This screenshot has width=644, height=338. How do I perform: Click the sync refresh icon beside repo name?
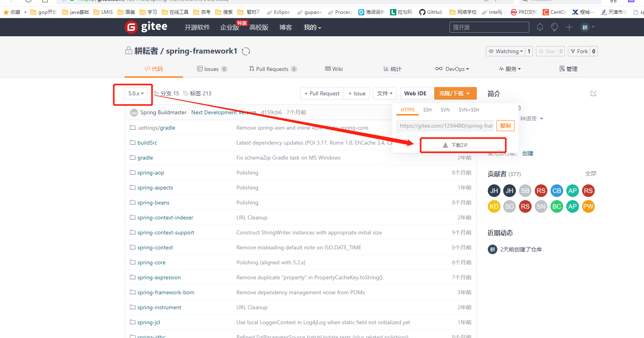coord(246,51)
